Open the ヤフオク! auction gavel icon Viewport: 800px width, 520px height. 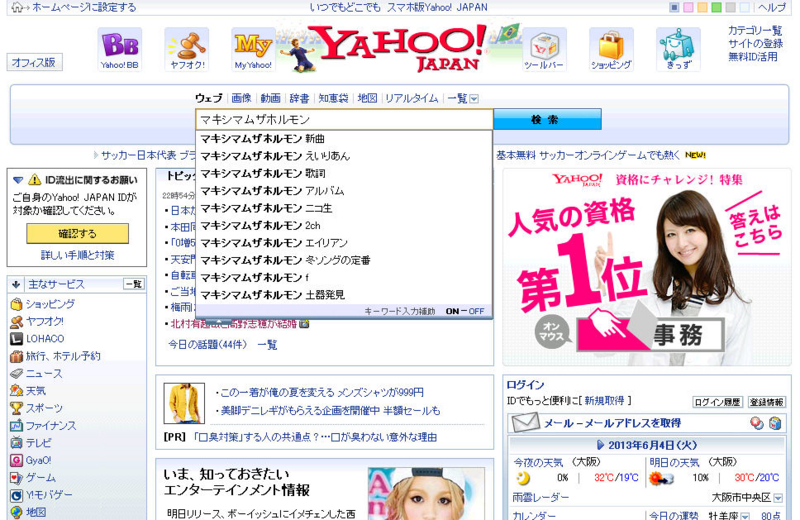tap(187, 49)
